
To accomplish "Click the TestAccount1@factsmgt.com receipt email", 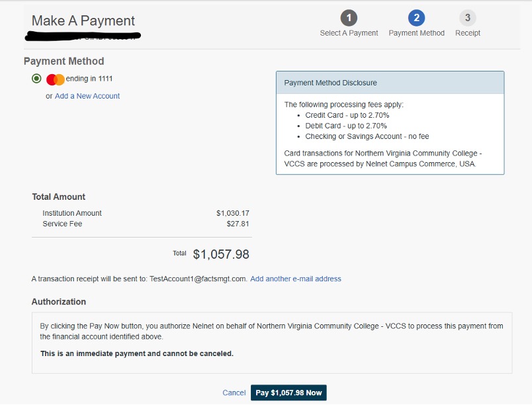I will [198, 279].
